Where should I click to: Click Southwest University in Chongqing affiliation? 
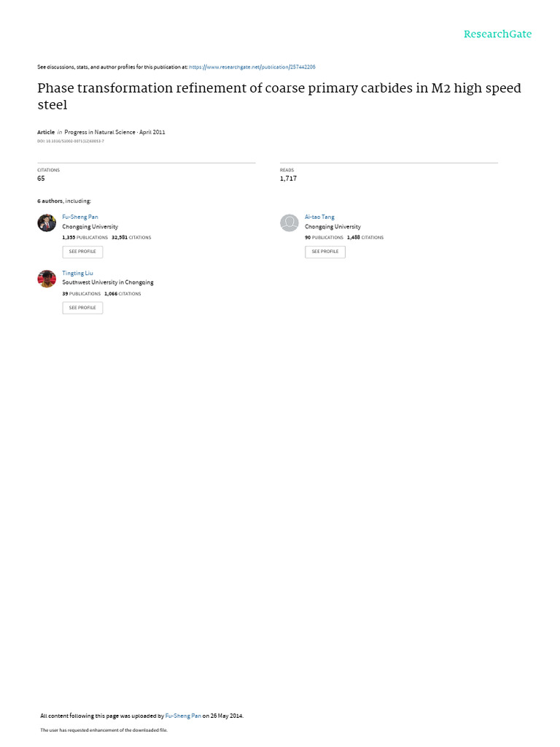[108, 282]
